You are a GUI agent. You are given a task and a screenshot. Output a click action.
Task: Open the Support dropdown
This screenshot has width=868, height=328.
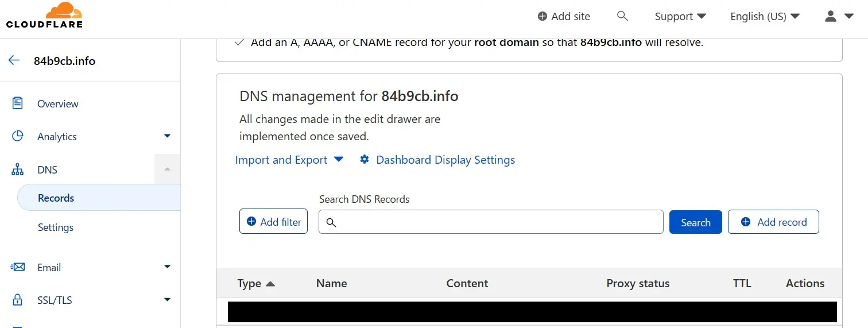coord(680,16)
